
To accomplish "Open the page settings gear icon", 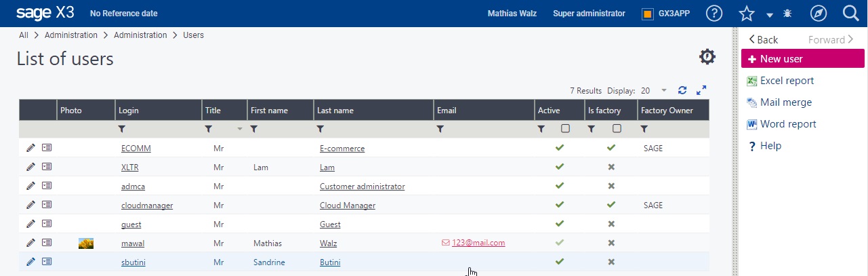I will click(x=707, y=57).
